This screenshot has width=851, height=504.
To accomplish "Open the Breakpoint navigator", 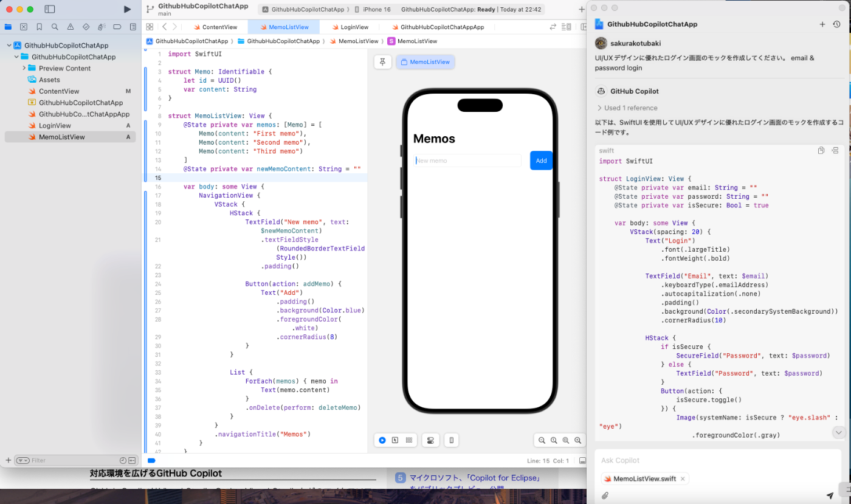I will pyautogui.click(x=117, y=27).
